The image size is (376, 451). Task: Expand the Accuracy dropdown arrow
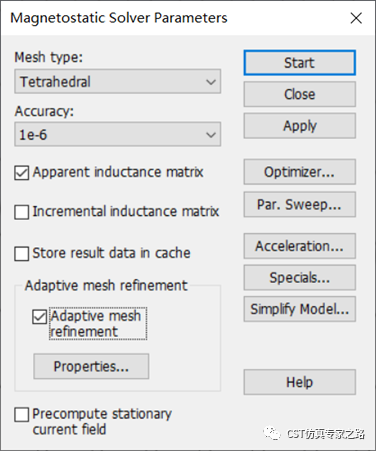(211, 135)
